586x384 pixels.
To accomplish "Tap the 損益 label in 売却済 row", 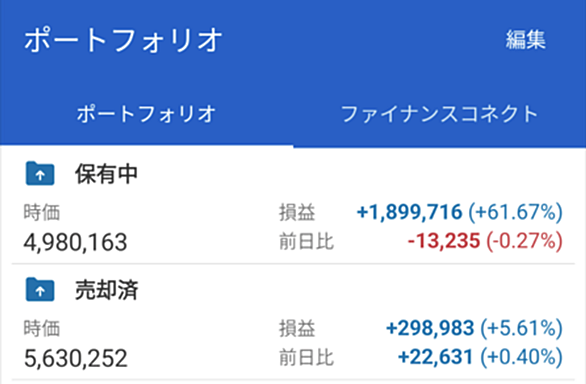I will pos(297,328).
